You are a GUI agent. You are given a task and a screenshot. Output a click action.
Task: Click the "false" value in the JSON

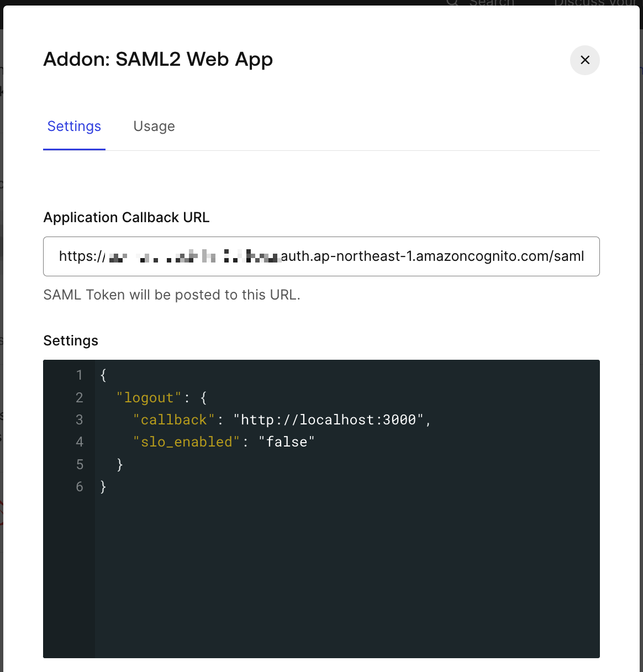point(286,442)
